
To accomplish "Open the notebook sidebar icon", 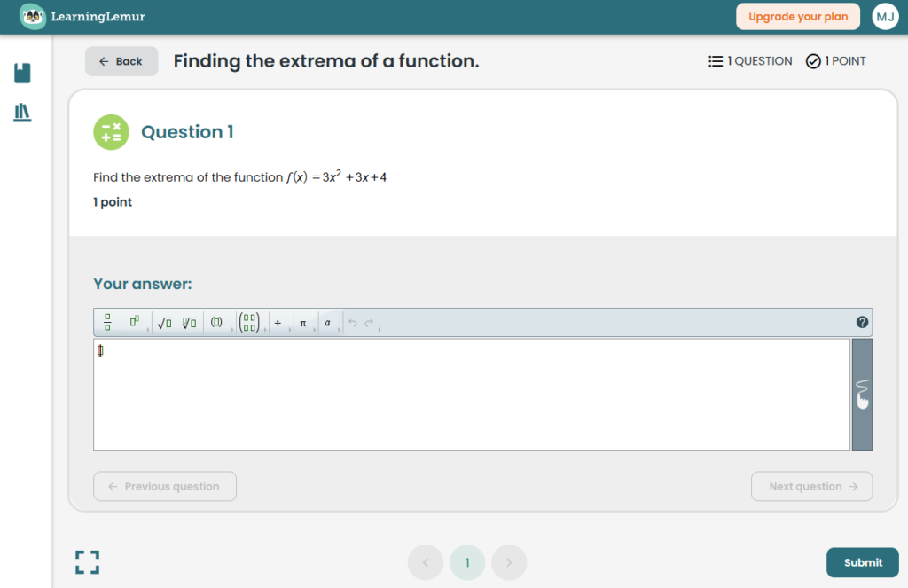I will tap(22, 74).
